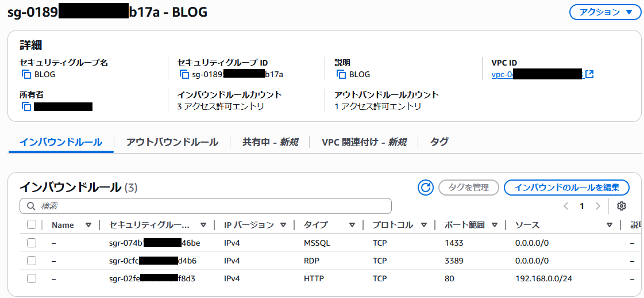Select the RDP rule checkbox
The height and width of the screenshot is (298, 644).
pyautogui.click(x=32, y=261)
